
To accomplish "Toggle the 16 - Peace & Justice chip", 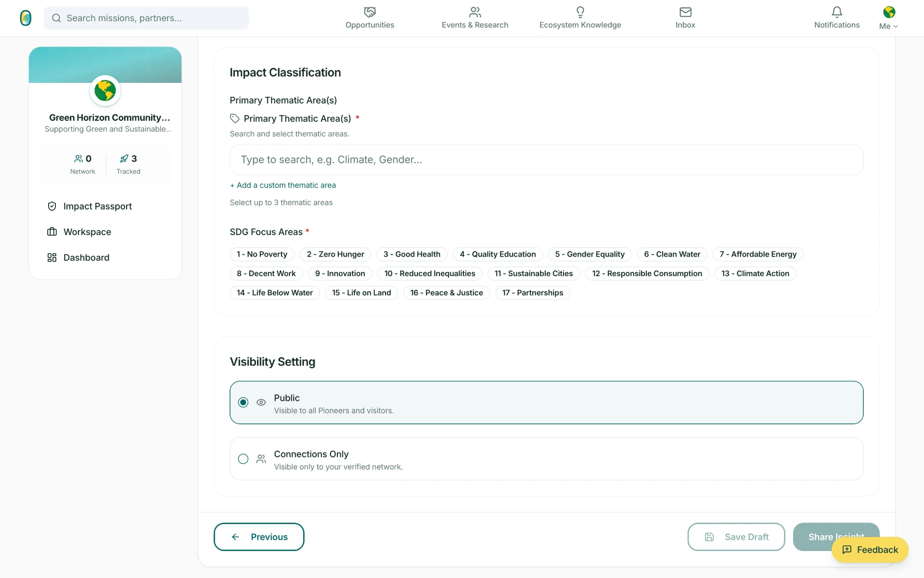I will tap(446, 293).
